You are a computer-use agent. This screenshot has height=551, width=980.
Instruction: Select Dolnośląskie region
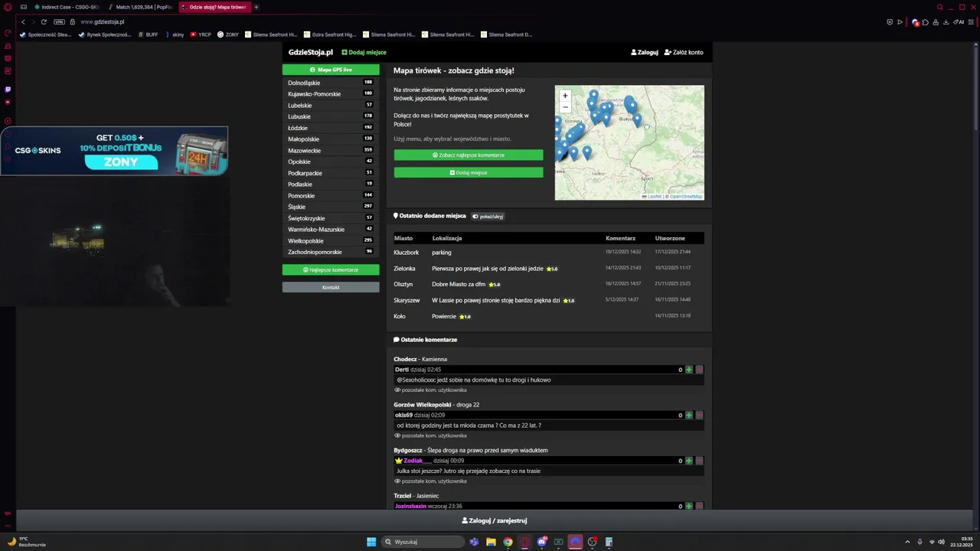coord(331,83)
